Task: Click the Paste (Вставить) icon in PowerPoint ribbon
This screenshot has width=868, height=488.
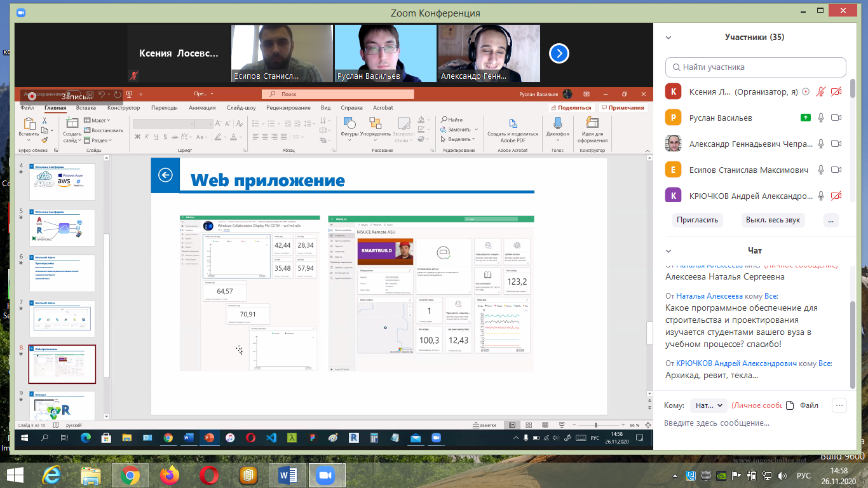Action: 29,124
